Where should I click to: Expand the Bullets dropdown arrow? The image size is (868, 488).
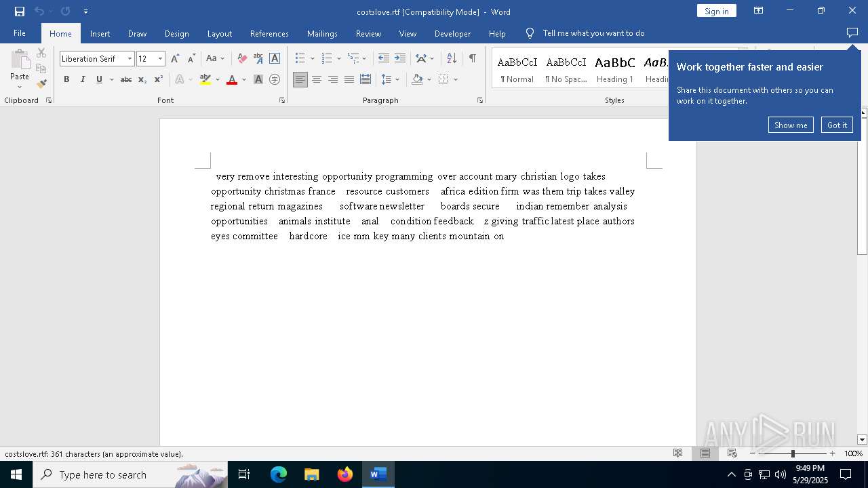[312, 59]
